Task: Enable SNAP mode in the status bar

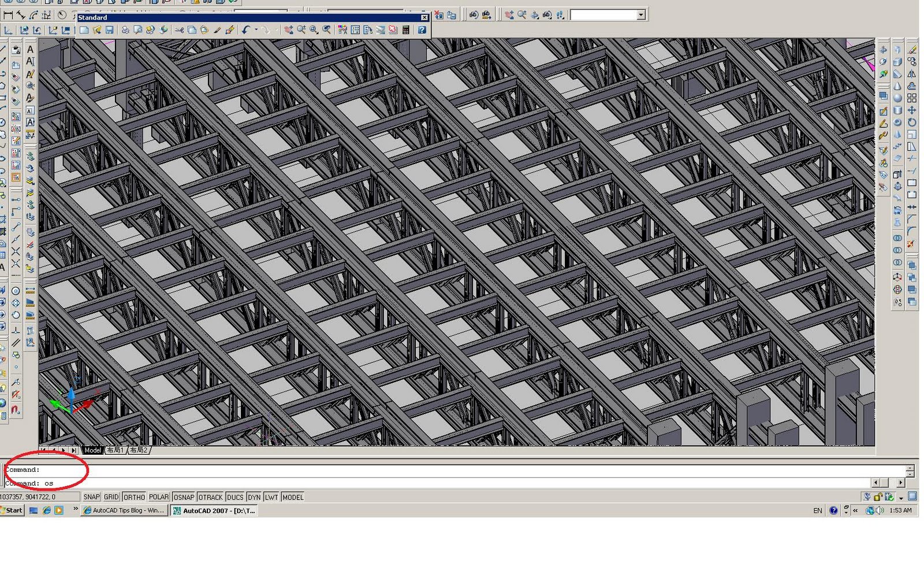Action: click(x=91, y=497)
